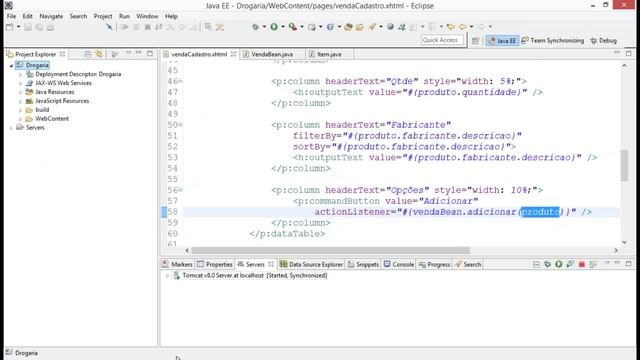Click the Open Web Browser globe icon

click(390, 27)
